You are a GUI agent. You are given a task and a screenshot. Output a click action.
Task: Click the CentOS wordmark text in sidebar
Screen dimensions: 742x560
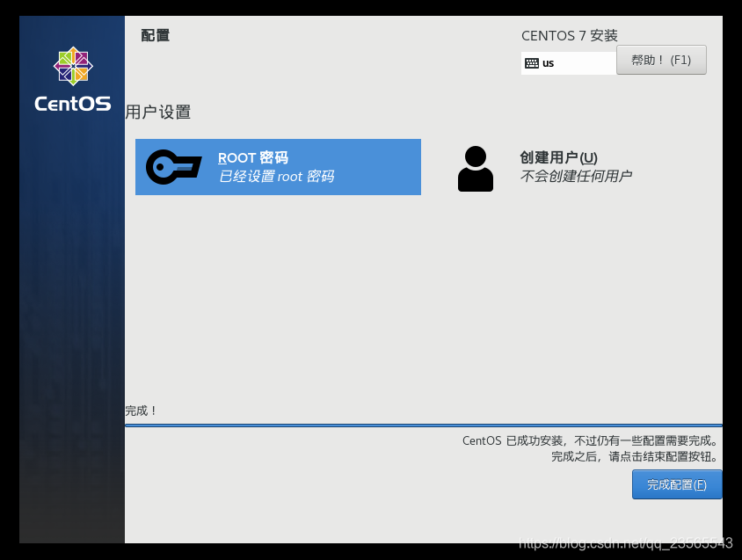point(73,104)
